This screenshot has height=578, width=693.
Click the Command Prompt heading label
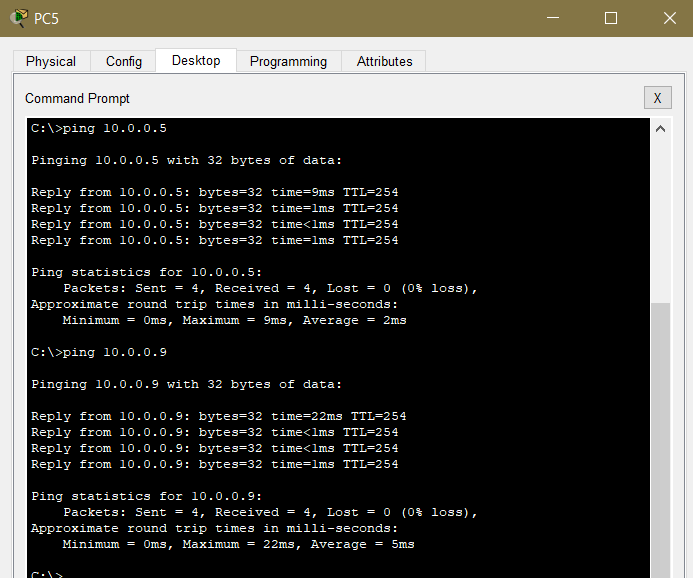coord(77,98)
